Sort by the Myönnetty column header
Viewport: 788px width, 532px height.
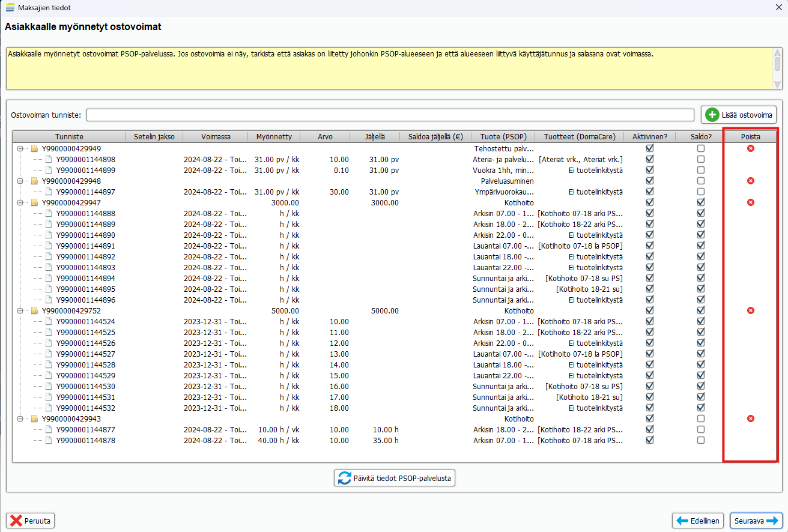[274, 136]
